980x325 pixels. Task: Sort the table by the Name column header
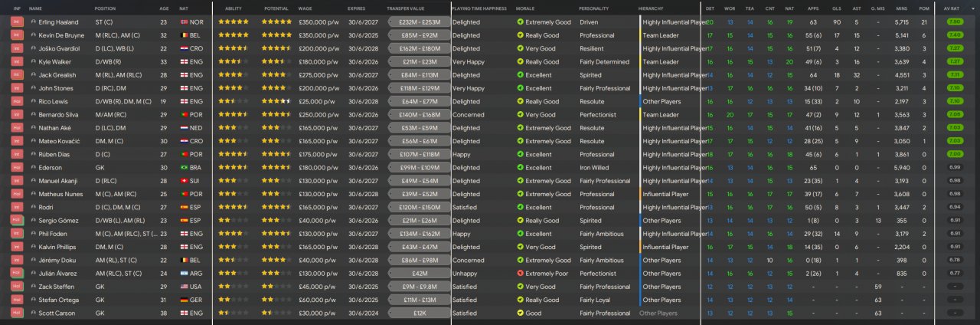[35, 8]
